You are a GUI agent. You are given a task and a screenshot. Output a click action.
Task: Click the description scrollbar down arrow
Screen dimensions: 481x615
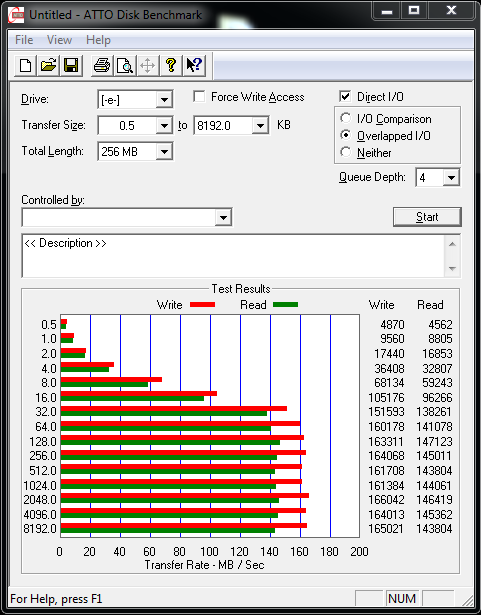[x=452, y=269]
